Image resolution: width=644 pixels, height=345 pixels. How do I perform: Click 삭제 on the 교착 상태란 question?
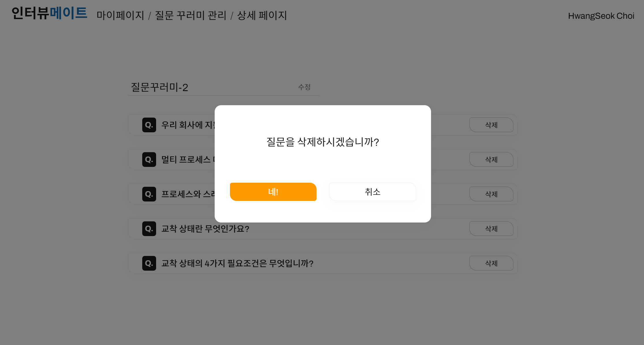pos(491,228)
